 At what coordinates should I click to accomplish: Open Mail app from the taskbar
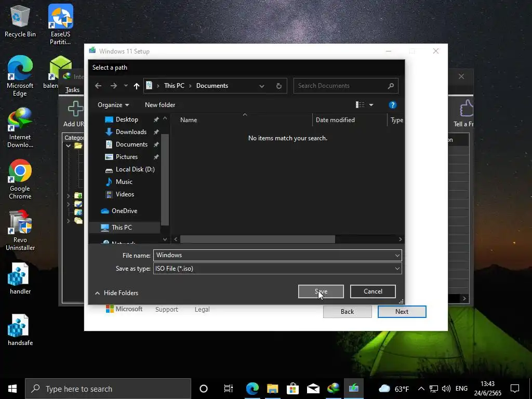(313, 389)
